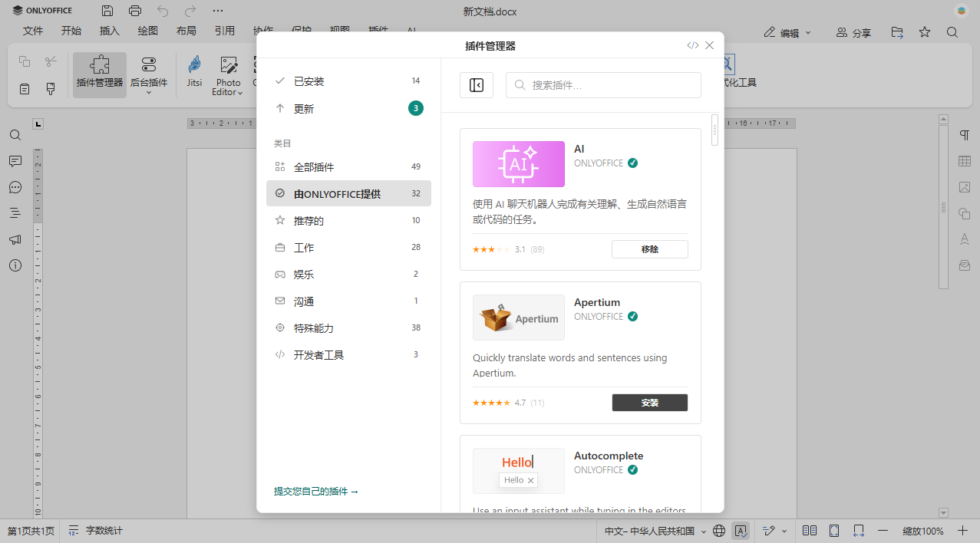
Task: Open 中文–中华人民共和国 language dropdown
Action: [x=656, y=531]
